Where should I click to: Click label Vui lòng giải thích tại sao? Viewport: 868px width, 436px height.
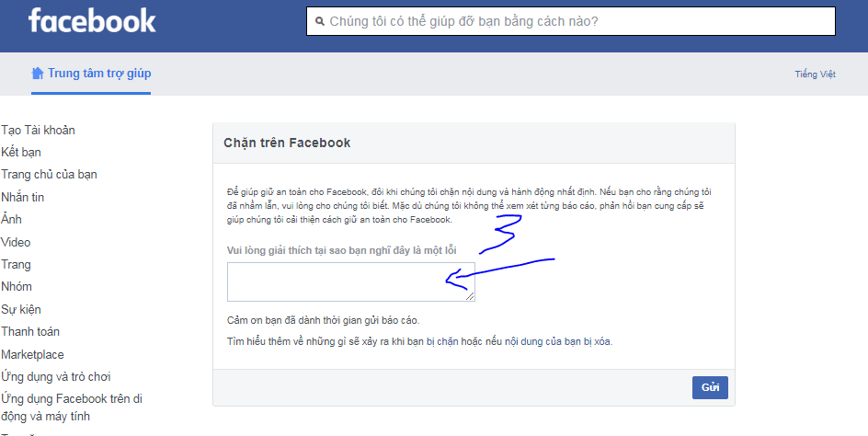pyautogui.click(x=341, y=250)
